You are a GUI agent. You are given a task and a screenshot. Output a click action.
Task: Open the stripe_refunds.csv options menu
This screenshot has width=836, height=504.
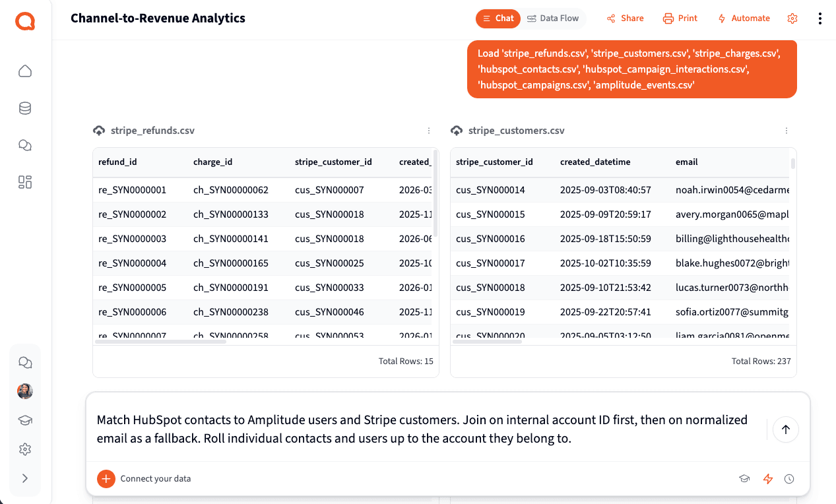coord(429,131)
